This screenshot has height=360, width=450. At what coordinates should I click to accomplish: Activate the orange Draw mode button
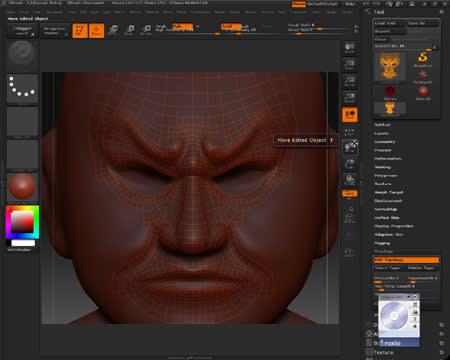pyautogui.click(x=96, y=31)
